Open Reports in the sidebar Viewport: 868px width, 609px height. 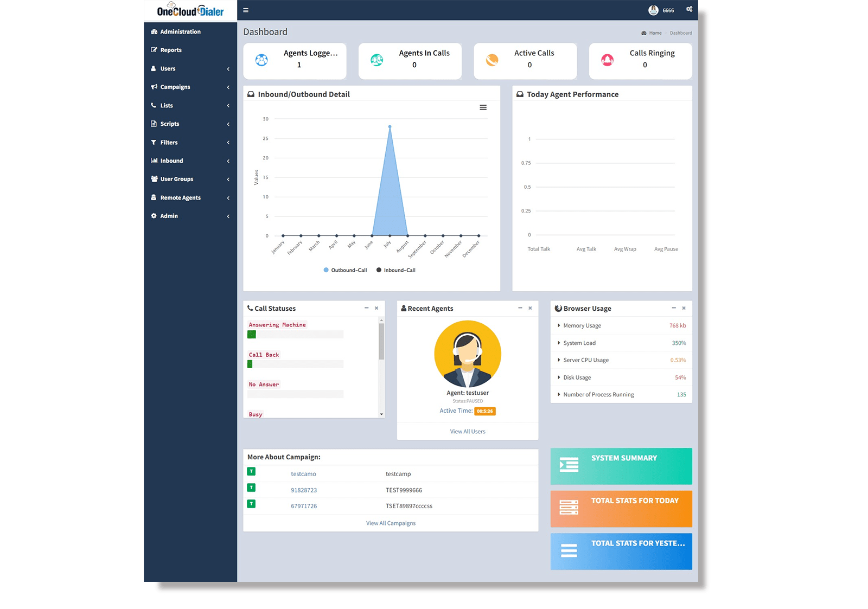coord(171,50)
